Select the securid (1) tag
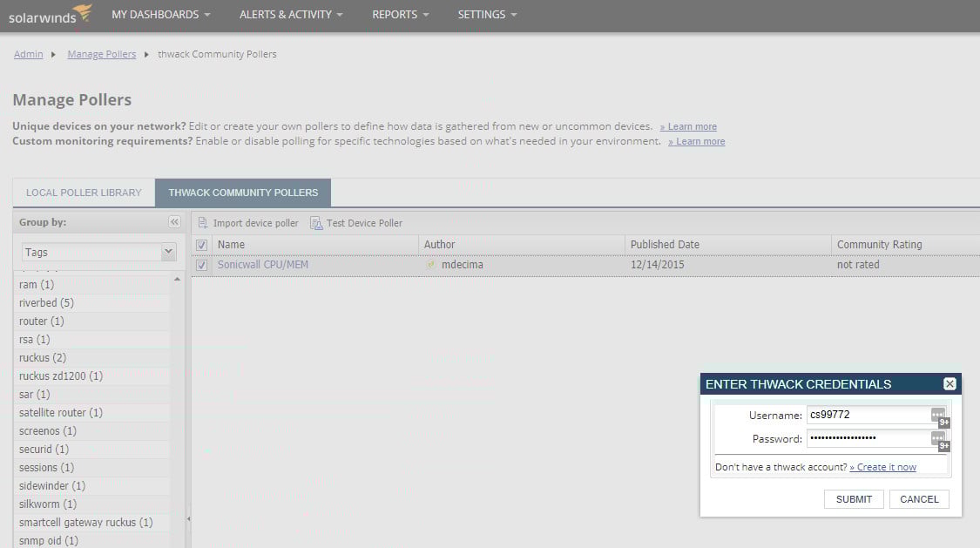This screenshot has width=980, height=548. [91, 450]
